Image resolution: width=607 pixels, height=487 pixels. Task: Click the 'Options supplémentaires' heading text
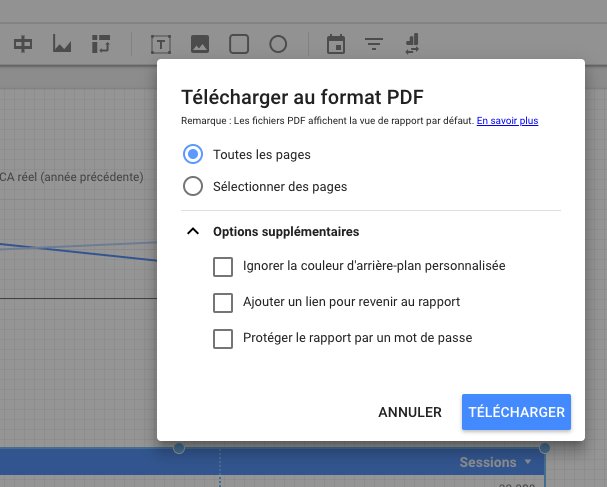coord(286,231)
